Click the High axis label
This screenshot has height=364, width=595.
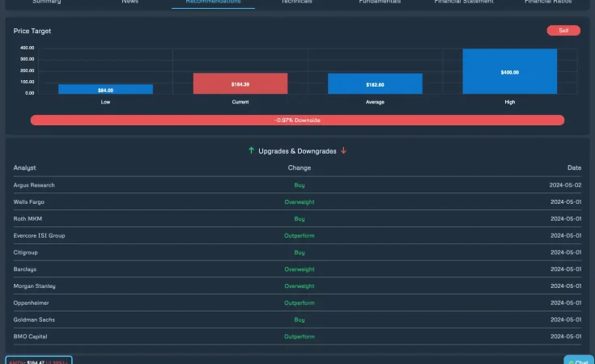(510, 102)
